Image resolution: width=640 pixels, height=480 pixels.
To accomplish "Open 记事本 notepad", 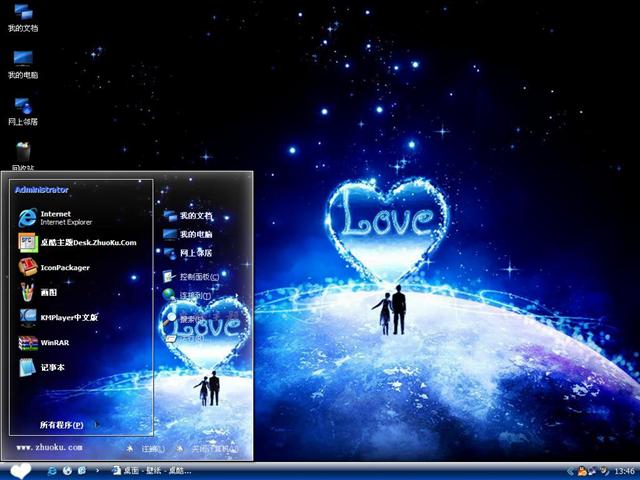I will (x=41, y=367).
